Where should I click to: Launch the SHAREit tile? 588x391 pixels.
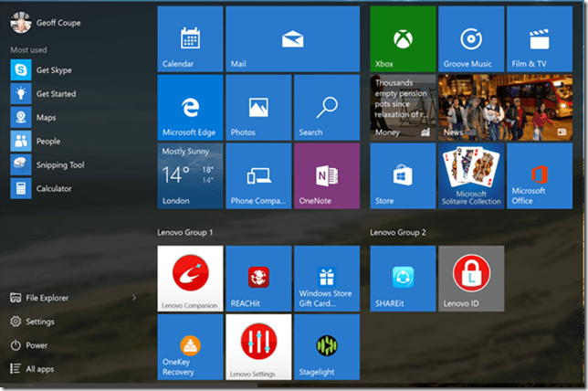click(403, 279)
